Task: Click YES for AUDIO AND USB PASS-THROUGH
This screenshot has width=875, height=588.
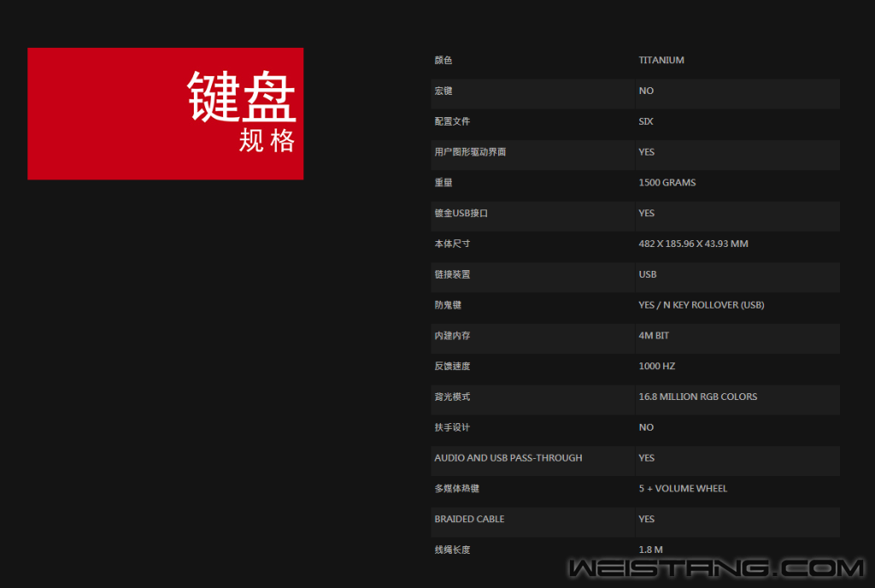Action: coord(646,458)
